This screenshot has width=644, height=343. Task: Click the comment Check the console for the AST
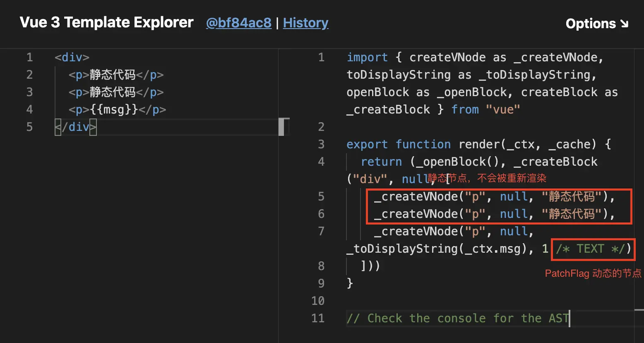(458, 318)
